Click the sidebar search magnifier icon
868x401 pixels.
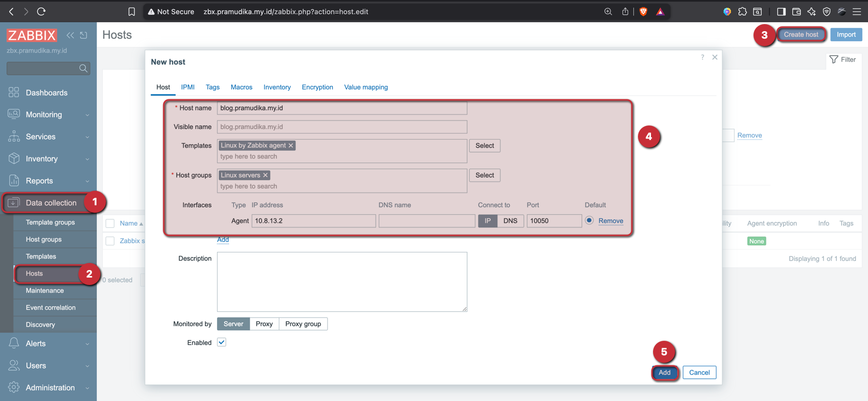[83, 68]
